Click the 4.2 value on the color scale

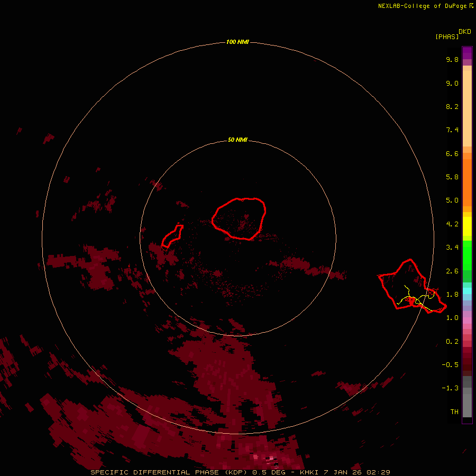coord(452,224)
